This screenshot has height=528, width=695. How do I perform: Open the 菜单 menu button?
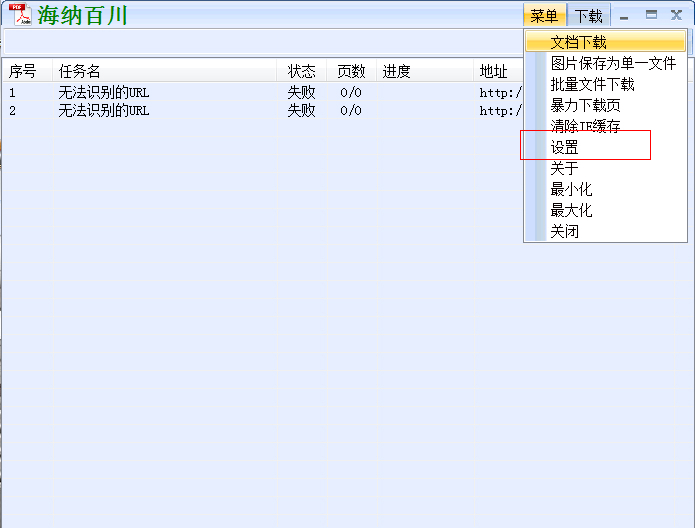[x=544, y=16]
